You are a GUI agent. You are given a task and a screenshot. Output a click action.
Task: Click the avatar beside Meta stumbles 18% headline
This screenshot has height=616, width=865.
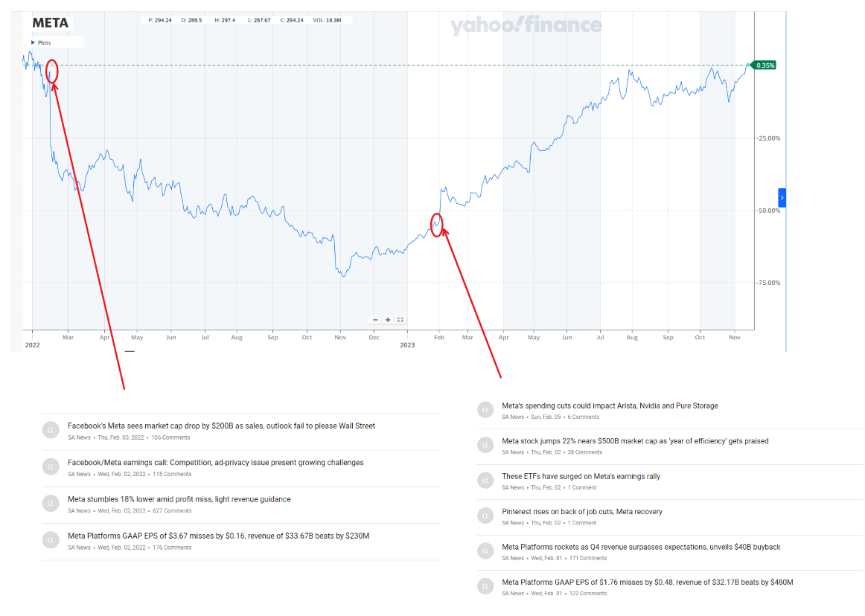click(x=51, y=503)
